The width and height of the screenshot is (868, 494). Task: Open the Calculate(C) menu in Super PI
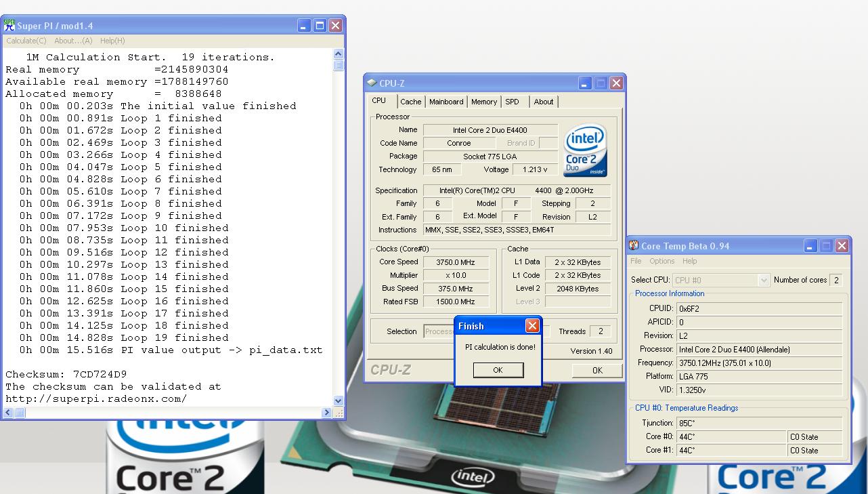point(26,41)
